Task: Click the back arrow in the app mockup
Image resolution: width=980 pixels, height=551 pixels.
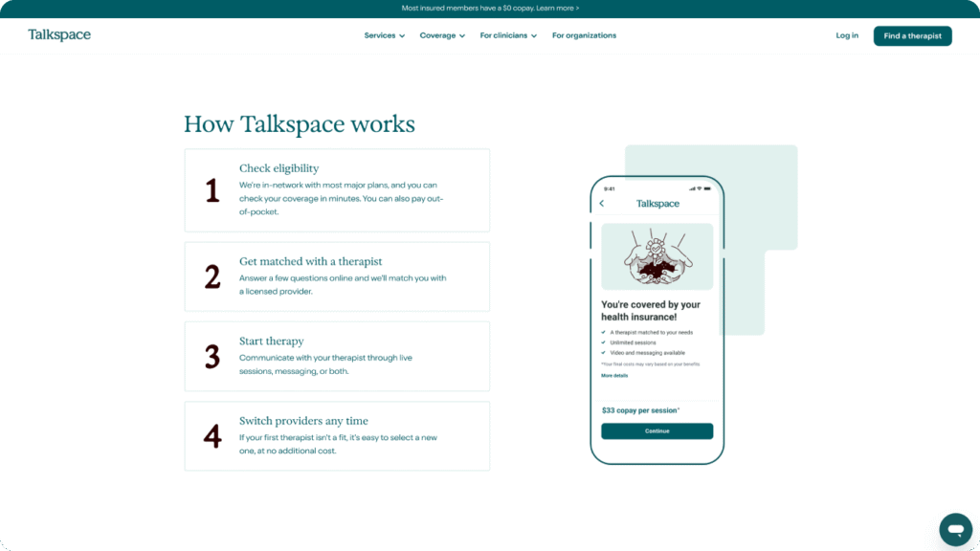Action: [x=601, y=203]
